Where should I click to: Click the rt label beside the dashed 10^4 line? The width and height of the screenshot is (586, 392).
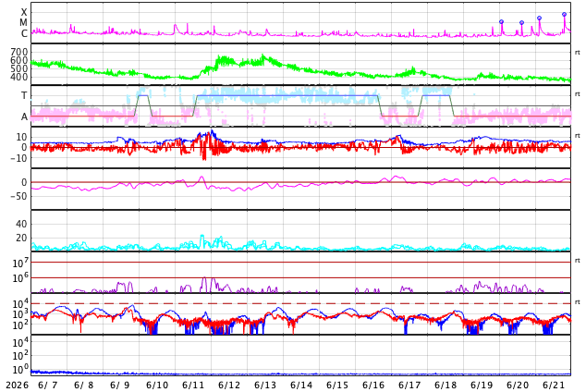pyautogui.click(x=578, y=301)
